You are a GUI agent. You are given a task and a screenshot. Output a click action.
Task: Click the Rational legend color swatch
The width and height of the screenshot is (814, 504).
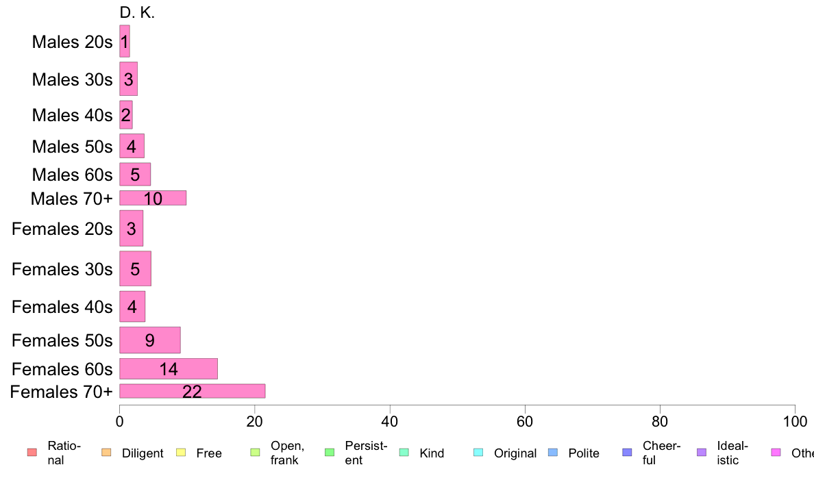32,453
